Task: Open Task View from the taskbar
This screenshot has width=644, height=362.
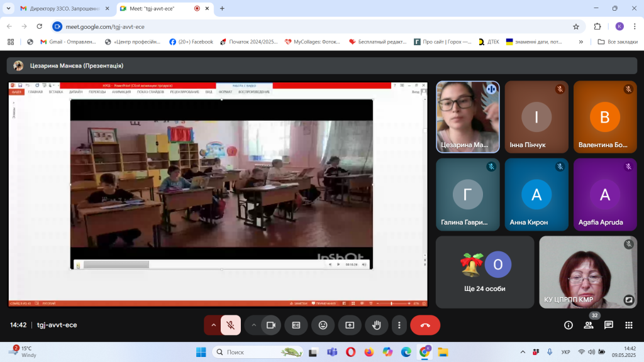Action: 313,352
